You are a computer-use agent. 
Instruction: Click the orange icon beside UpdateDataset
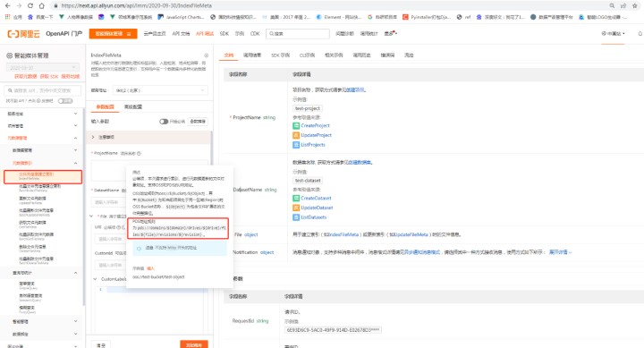[x=296, y=208]
